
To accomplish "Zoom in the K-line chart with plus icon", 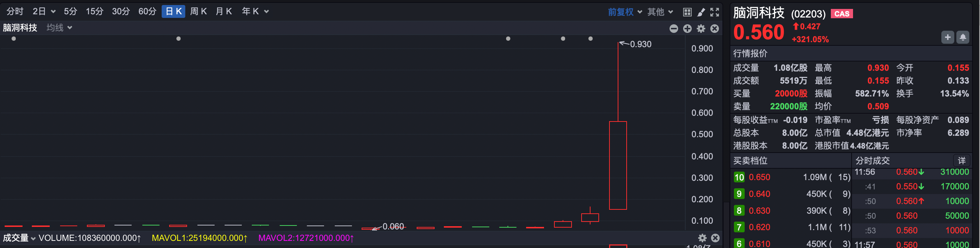I will pos(687,29).
